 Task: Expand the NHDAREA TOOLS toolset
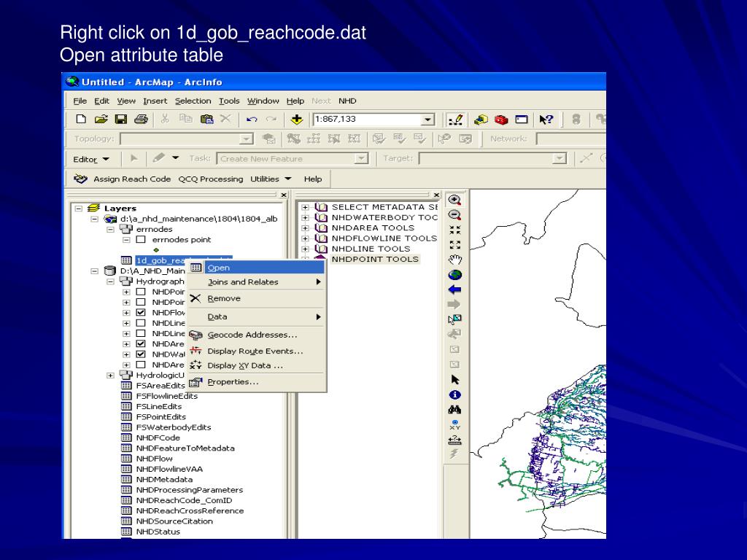coord(305,228)
